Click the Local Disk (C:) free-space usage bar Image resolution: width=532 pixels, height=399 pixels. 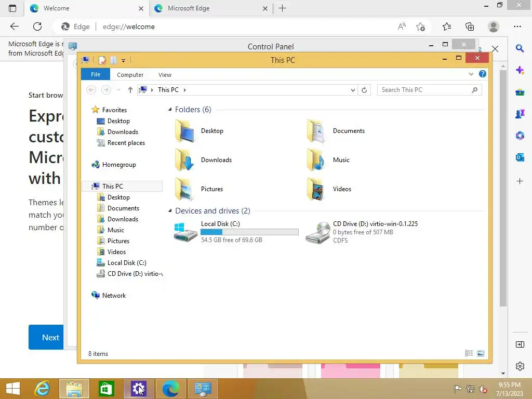pos(249,232)
